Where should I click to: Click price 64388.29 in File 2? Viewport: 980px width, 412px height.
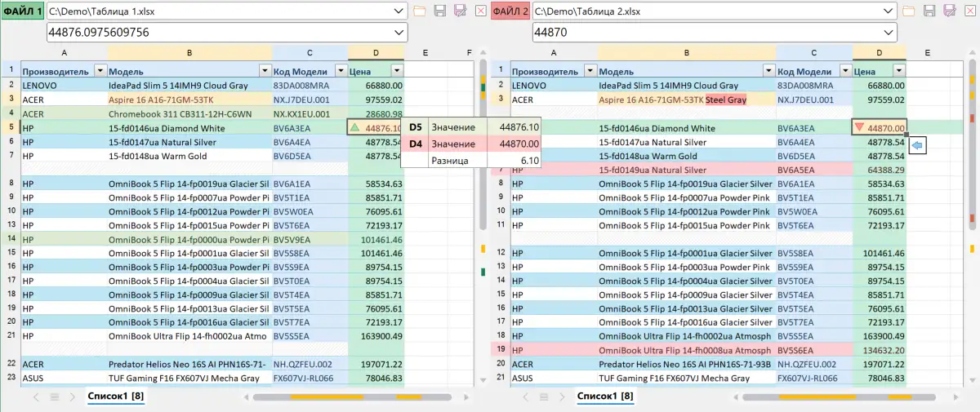click(880, 170)
